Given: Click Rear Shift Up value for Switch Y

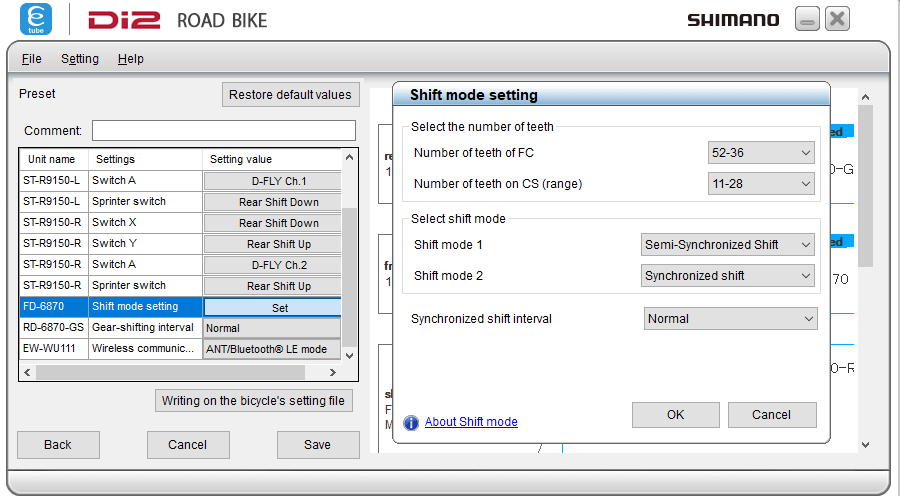Looking at the screenshot, I should (x=273, y=244).
